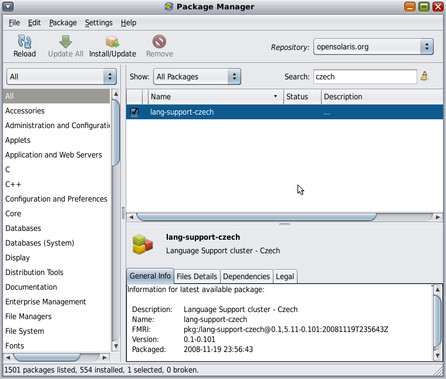Select Administration and Configuration category
The width and height of the screenshot is (446, 379).
coord(57,125)
